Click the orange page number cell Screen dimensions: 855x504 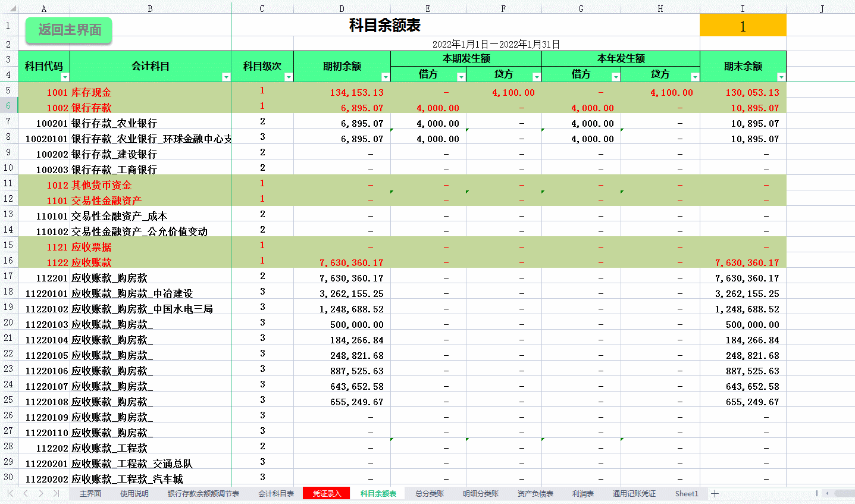point(743,25)
